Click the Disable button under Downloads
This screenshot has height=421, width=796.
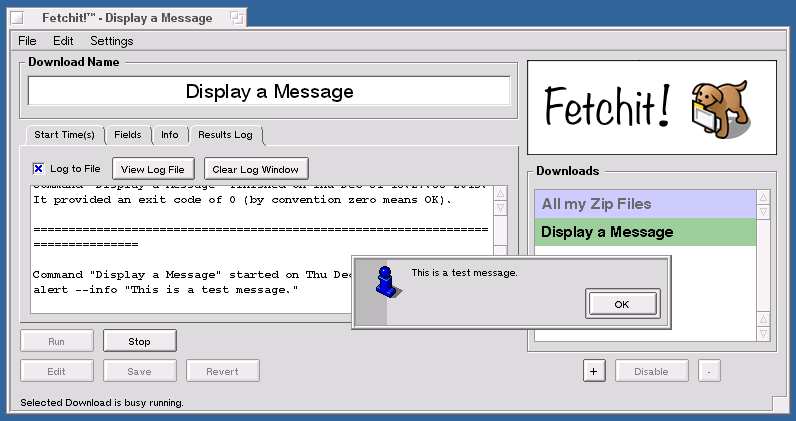pos(651,371)
